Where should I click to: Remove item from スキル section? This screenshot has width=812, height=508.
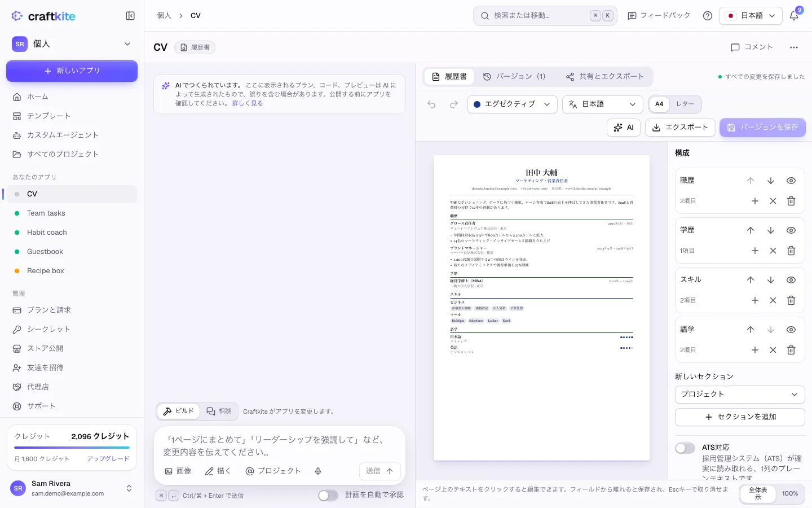[x=773, y=300]
